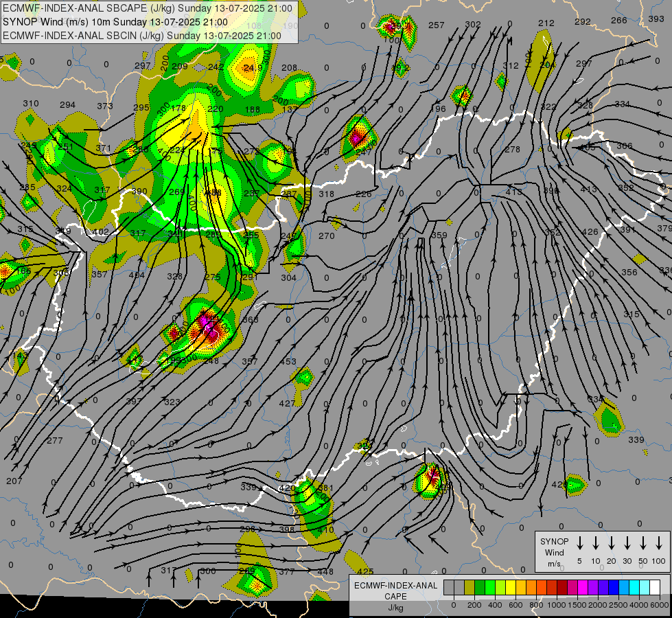Select the pure yellow CAPE legend swatch
Viewport: 672px width, 618px height.
[511, 587]
